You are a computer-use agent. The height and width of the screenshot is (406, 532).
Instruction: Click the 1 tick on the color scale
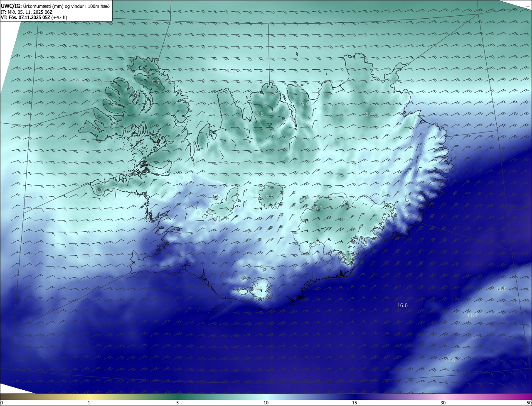coord(89,403)
